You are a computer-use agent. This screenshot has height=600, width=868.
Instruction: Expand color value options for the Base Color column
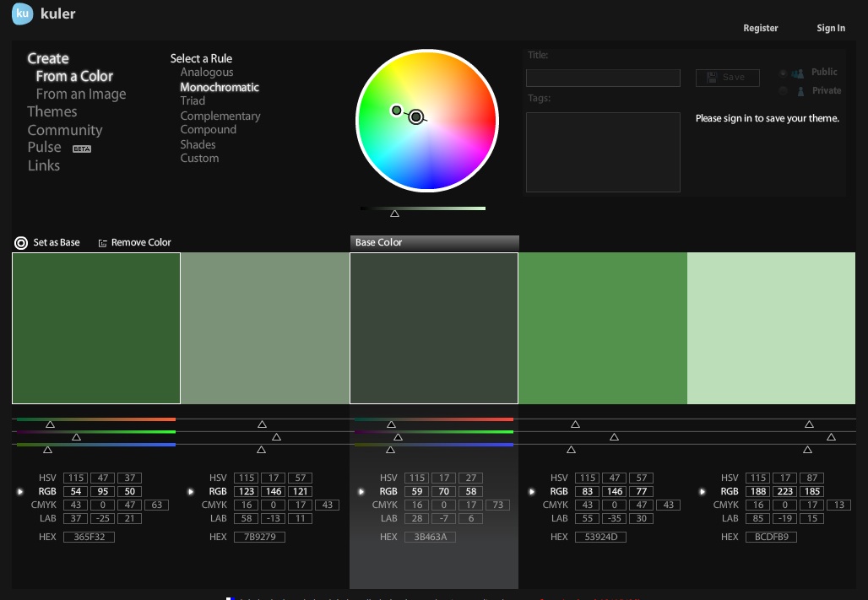click(362, 491)
